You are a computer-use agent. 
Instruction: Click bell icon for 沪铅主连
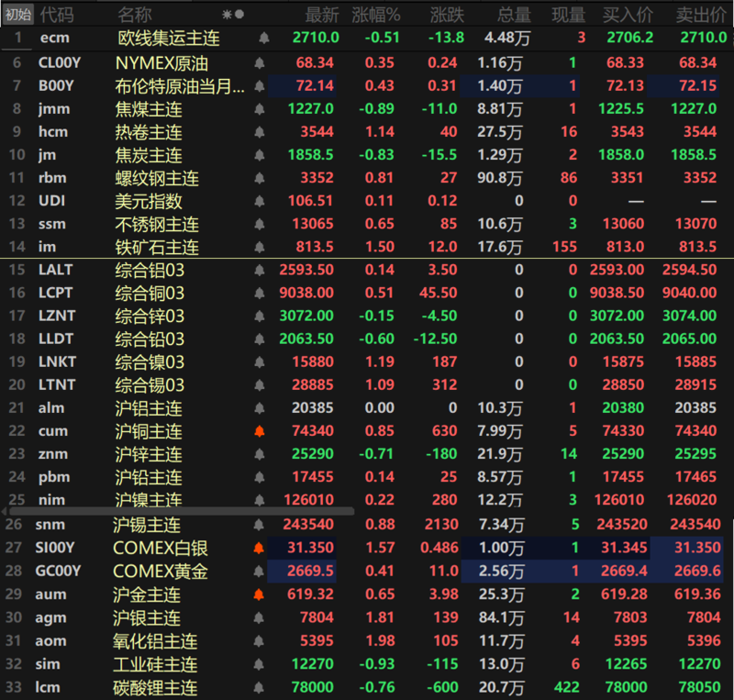260,477
